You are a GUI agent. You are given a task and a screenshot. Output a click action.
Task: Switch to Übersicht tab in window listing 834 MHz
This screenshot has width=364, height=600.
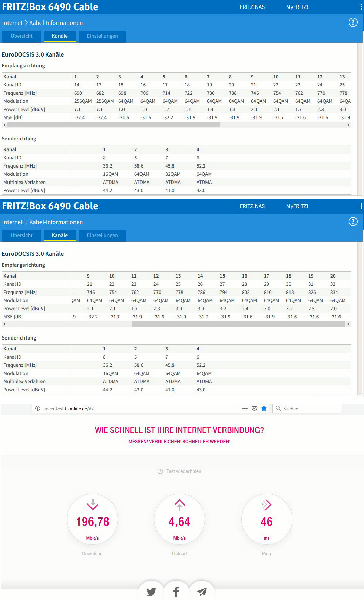coord(21,235)
